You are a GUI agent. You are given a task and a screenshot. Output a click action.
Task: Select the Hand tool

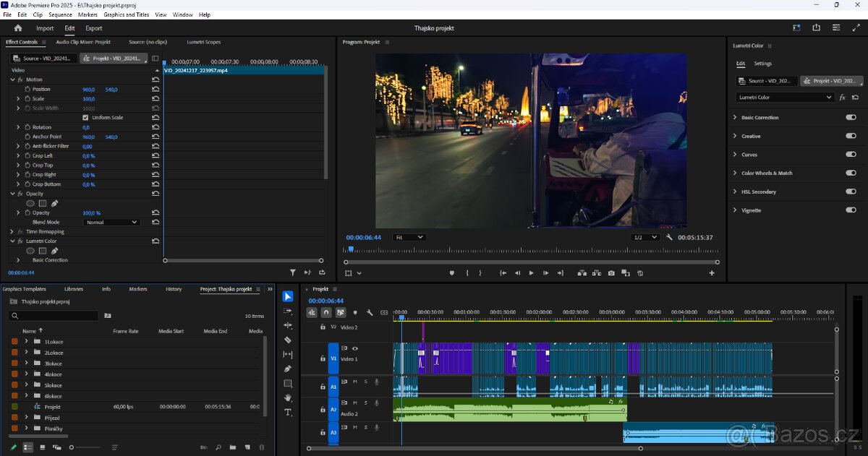(x=288, y=397)
